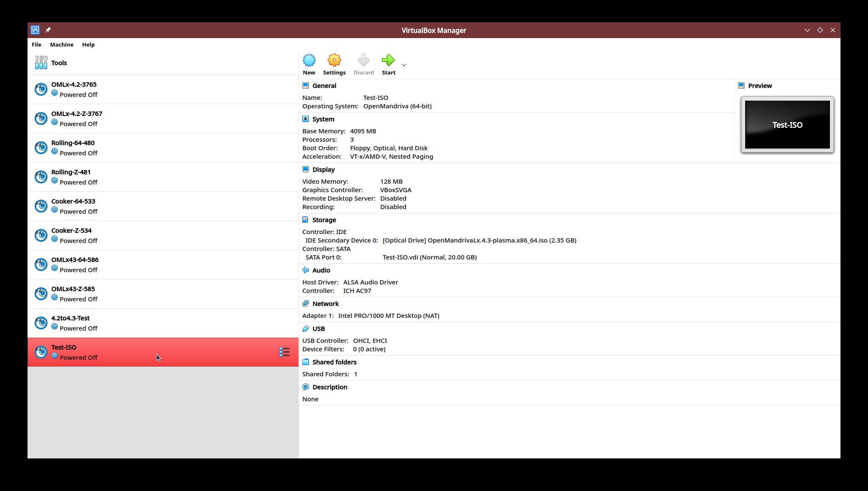Open the General settings heading link
The image size is (868, 491).
(x=324, y=86)
